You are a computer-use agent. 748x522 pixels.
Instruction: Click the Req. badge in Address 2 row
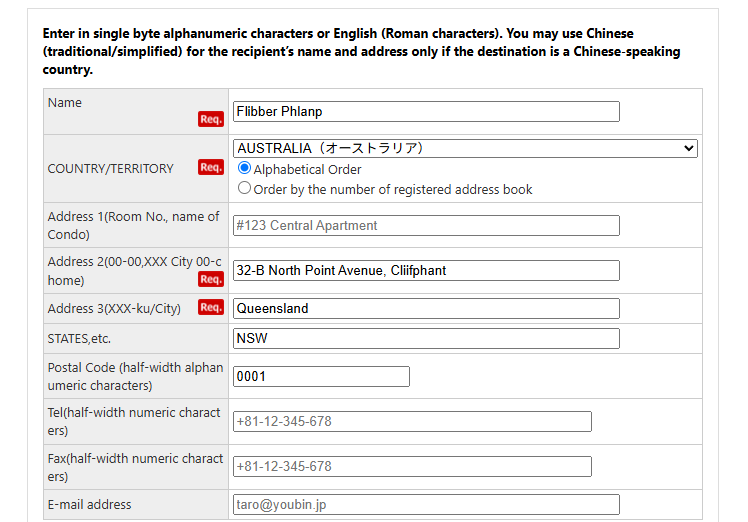click(210, 280)
